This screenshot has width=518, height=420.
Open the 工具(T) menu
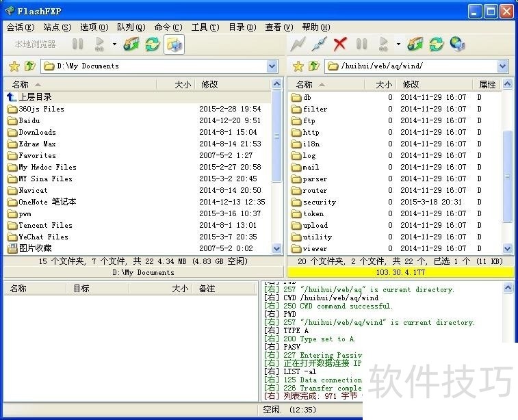205,27
